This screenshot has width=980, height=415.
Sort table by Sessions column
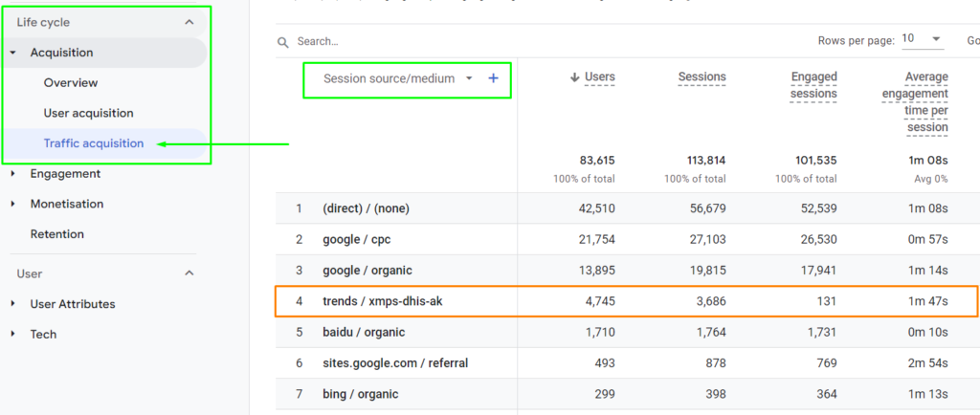click(702, 77)
